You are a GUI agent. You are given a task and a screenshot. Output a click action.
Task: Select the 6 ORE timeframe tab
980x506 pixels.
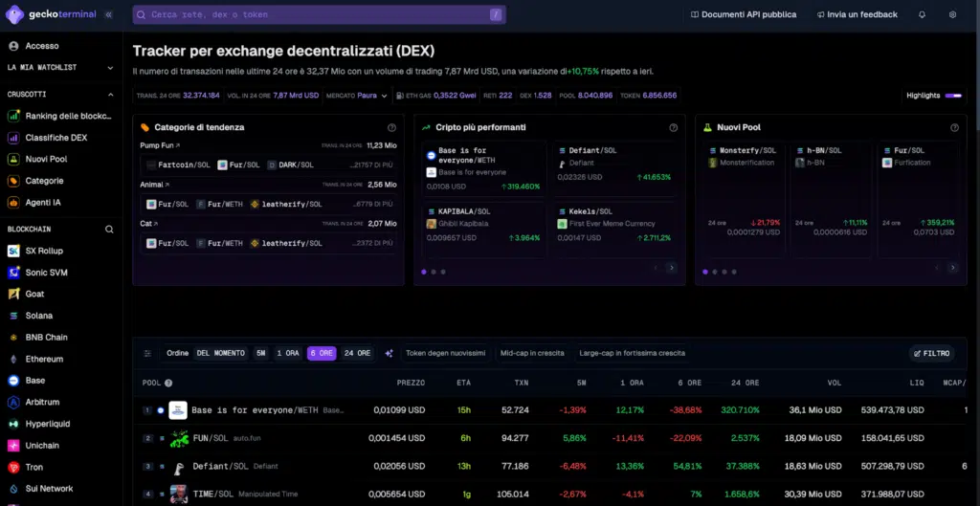[322, 354]
